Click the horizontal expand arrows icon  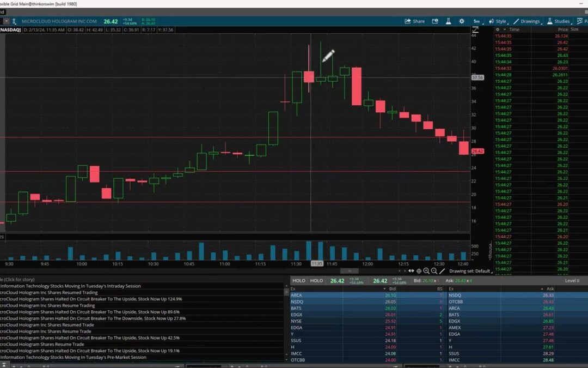(x=411, y=271)
